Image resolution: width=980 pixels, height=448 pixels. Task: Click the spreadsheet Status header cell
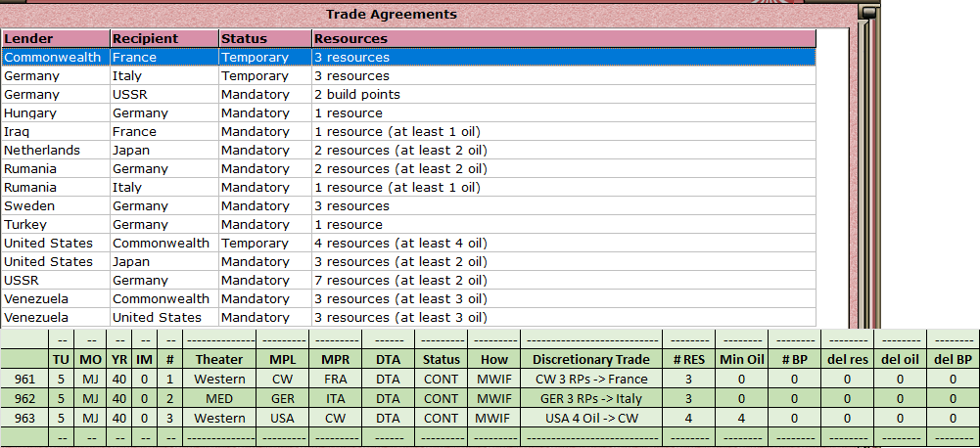point(441,359)
